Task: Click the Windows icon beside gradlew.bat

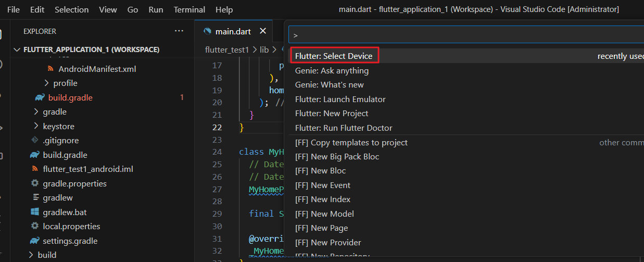Action: [x=35, y=212]
